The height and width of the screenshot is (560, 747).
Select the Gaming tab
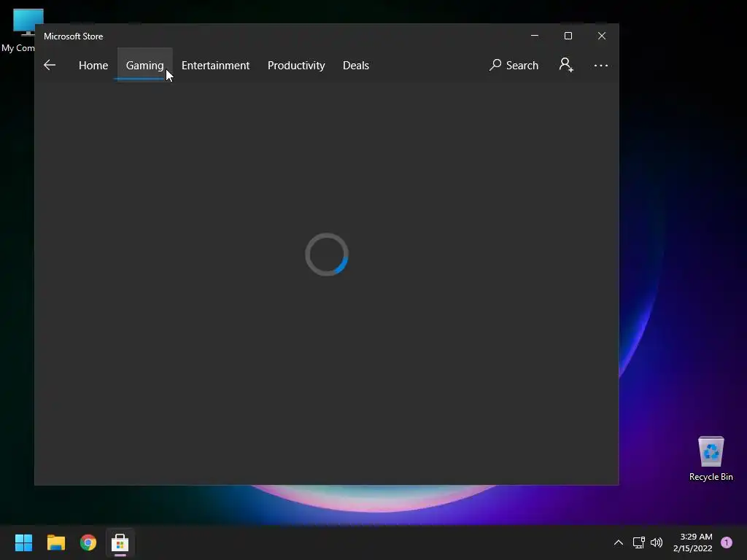[145, 65]
